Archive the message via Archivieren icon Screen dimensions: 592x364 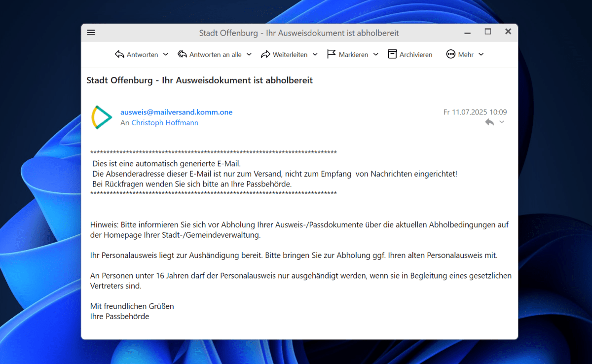pos(392,54)
